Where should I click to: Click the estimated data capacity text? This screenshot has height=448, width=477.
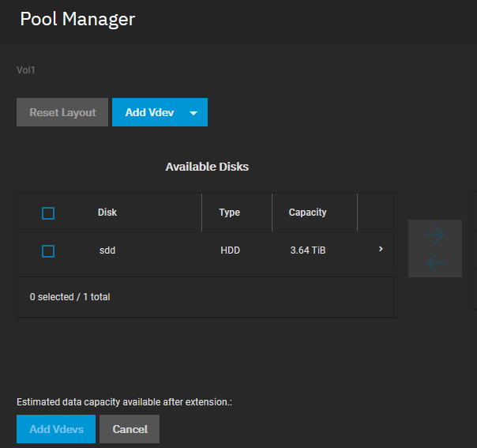(125, 402)
